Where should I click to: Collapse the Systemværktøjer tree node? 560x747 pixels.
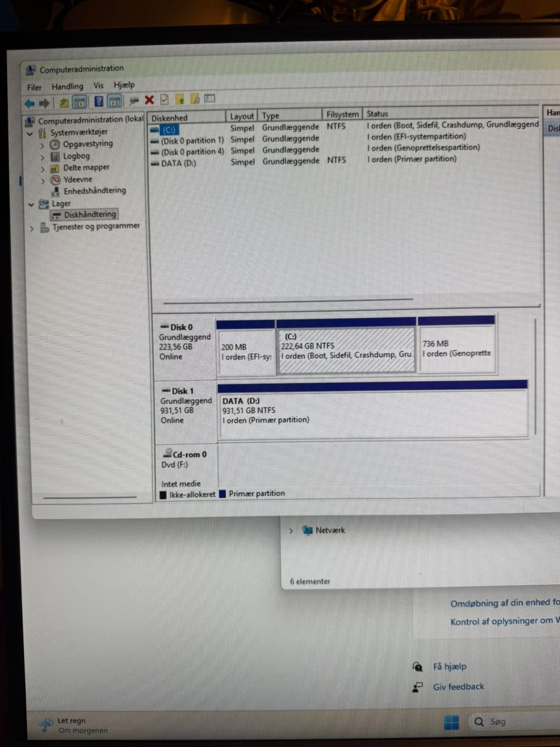point(30,134)
